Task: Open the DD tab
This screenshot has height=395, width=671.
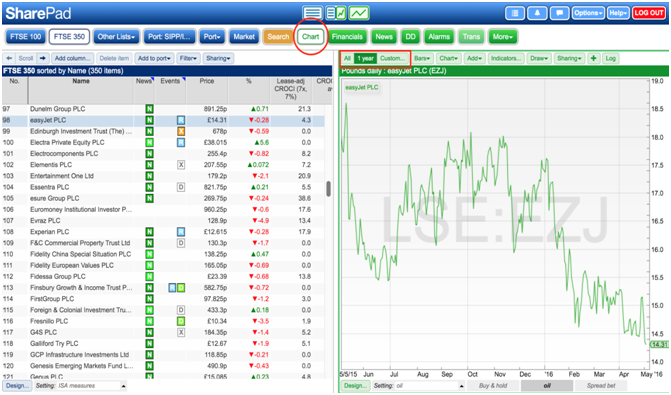Action: [x=410, y=37]
